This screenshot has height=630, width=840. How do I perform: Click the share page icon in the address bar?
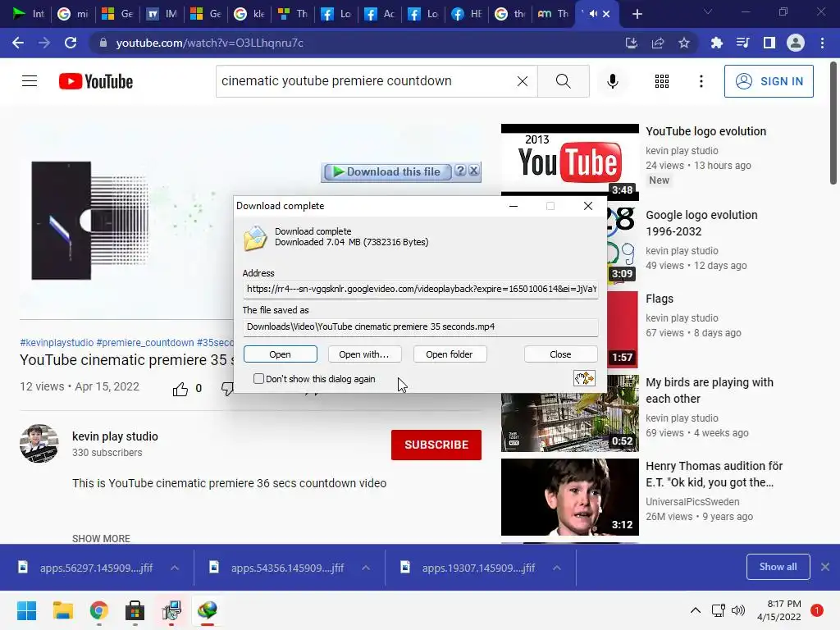[657, 43]
